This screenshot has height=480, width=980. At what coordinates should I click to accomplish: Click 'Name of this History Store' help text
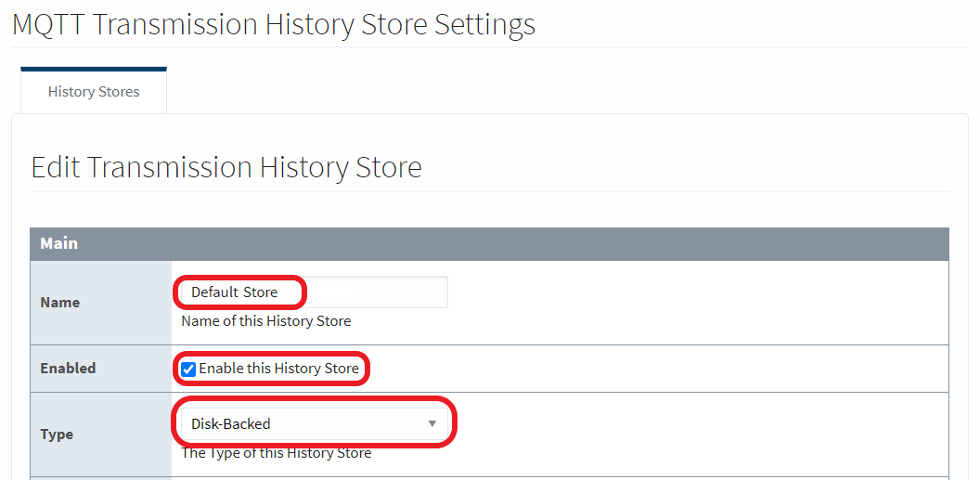tap(265, 321)
